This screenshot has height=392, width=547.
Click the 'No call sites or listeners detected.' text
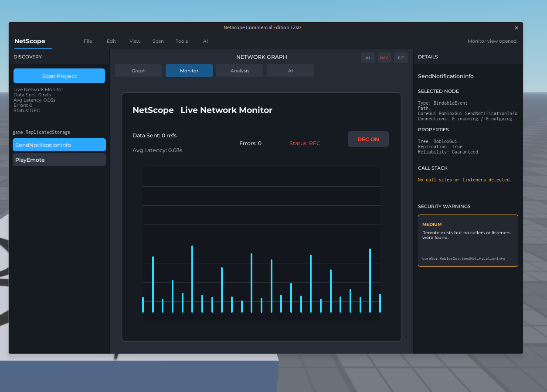[x=465, y=180]
